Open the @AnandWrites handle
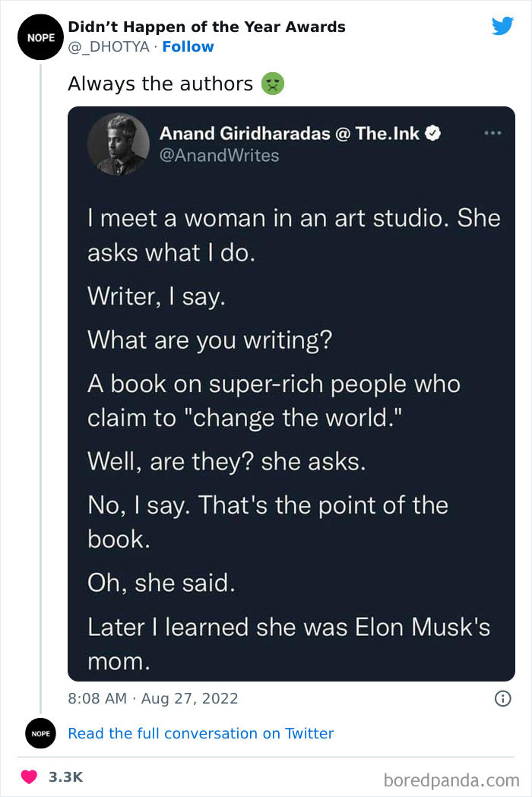Viewport: 532px width, 797px height. (x=219, y=155)
